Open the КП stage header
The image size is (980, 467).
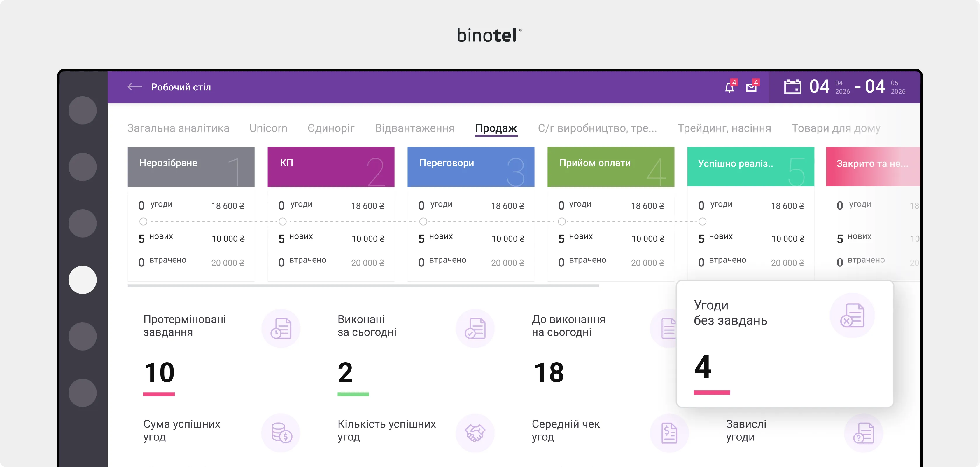coord(331,167)
